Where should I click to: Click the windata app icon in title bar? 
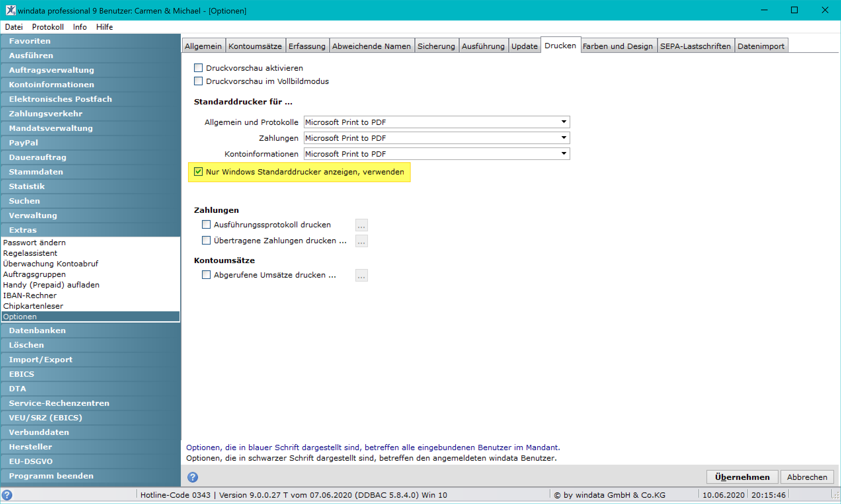pyautogui.click(x=11, y=10)
